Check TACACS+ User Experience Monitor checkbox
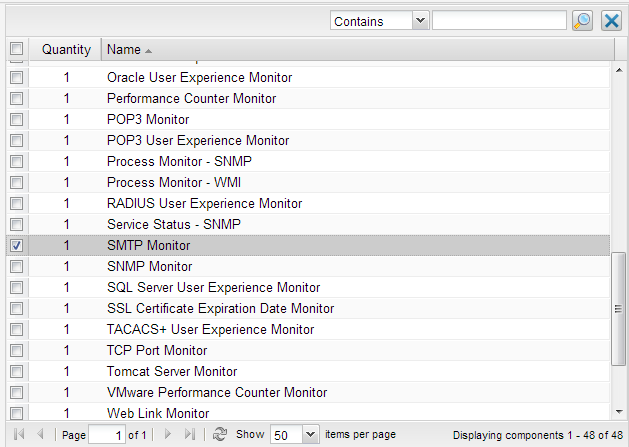Screen dimensions: 629x447 [x=17, y=329]
